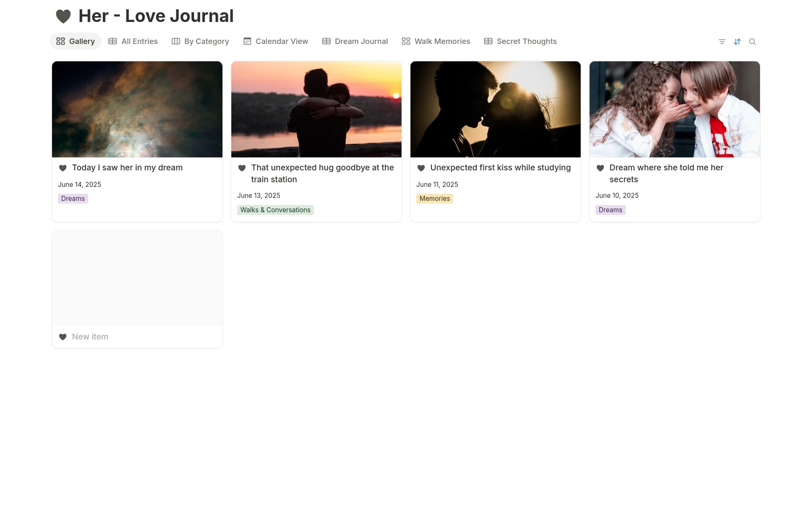
Task: Click the calendar icon beside Calendar View
Action: tap(247, 41)
